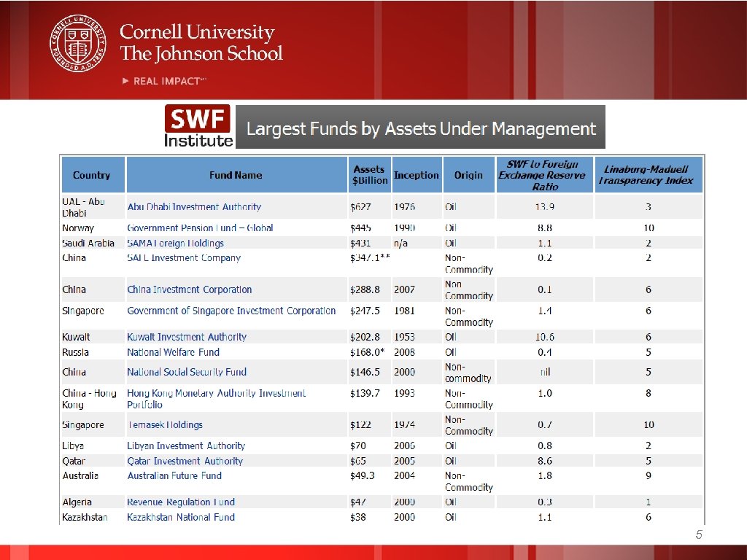Open Abu Dhabi Investment Authority link
Image resolution: width=747 pixels, height=560 pixels.
tap(194, 206)
